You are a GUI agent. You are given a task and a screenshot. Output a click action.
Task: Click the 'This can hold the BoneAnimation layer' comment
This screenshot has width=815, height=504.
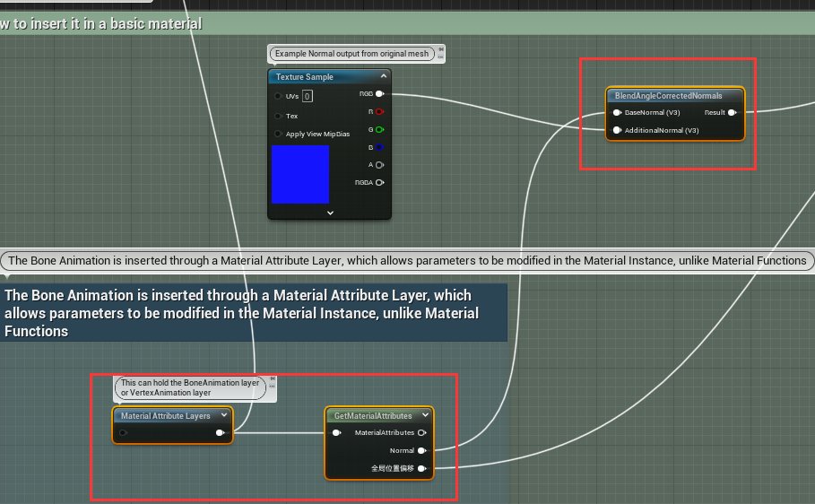(x=190, y=387)
